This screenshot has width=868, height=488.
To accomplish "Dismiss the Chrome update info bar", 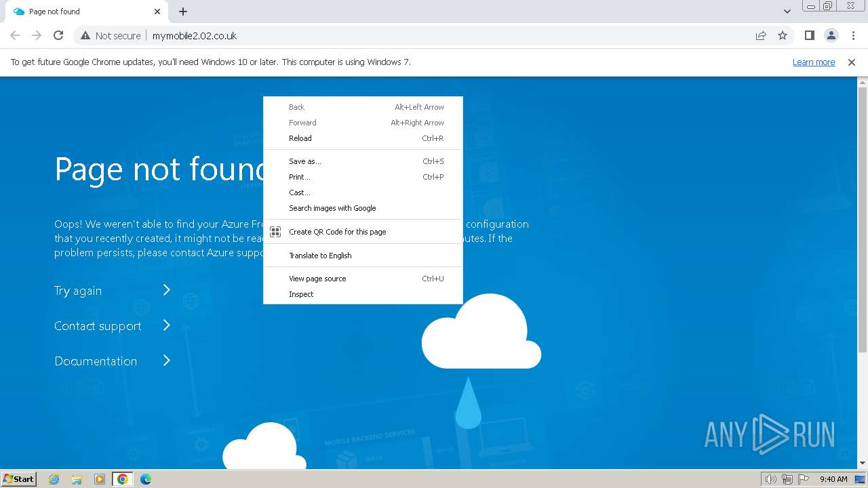I will point(852,62).
